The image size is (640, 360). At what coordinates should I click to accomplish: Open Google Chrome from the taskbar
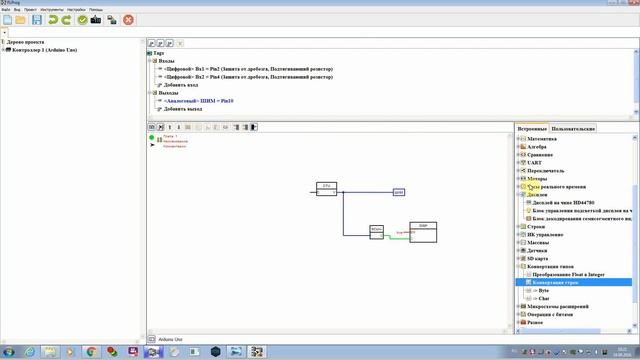(x=91, y=351)
